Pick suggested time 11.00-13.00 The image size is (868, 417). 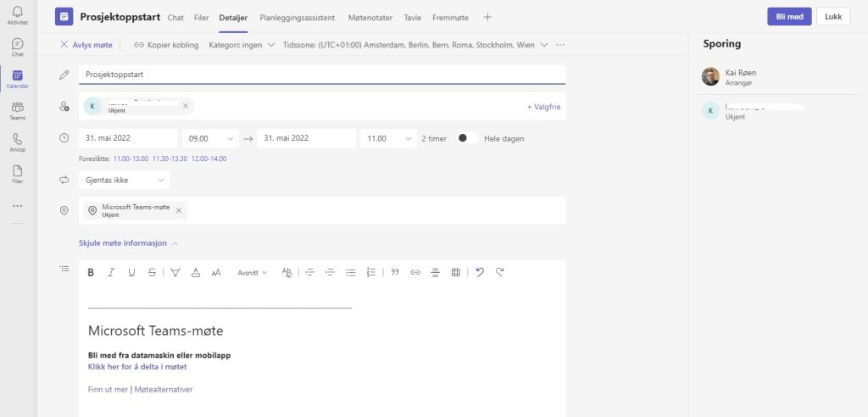coord(131,159)
